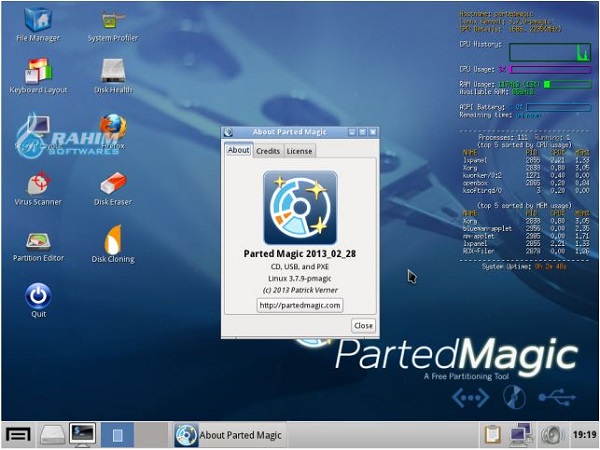Maximize the About Parted Magic window
600x450 pixels.
point(362,132)
